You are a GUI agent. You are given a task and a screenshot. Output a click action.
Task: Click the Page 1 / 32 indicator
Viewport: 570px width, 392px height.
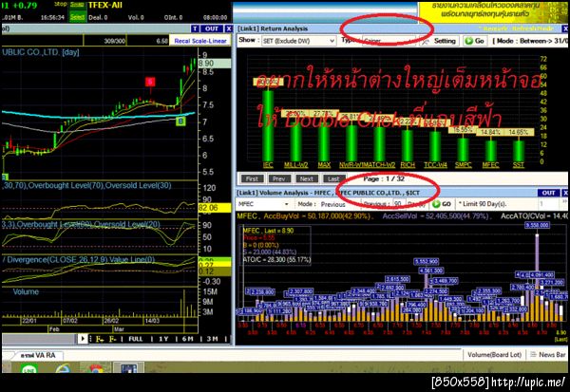(x=384, y=178)
